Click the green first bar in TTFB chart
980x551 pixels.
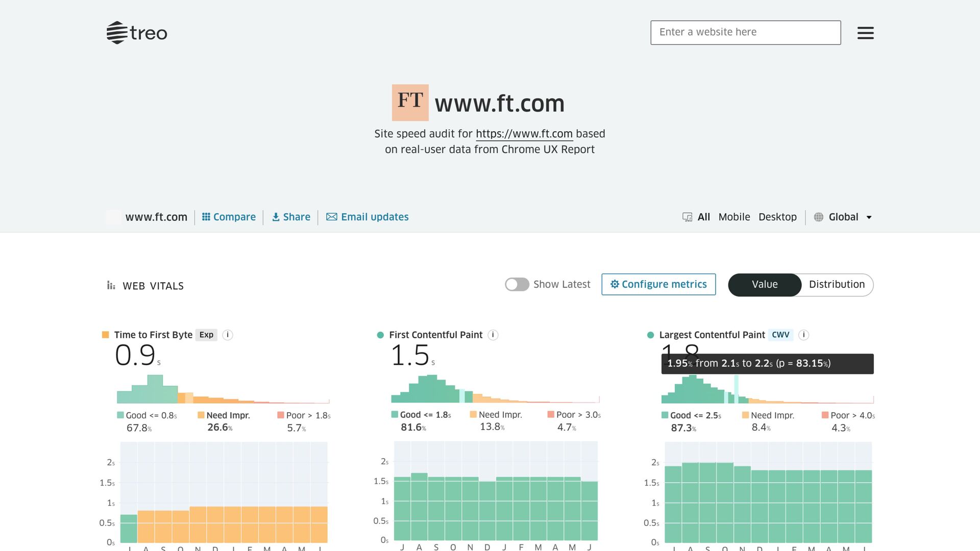click(129, 529)
